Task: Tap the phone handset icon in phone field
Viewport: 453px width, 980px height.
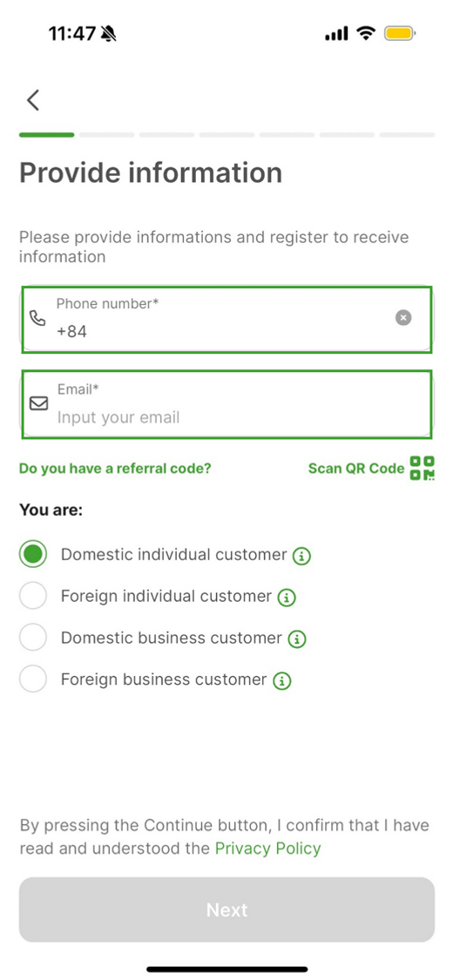Action: click(38, 318)
